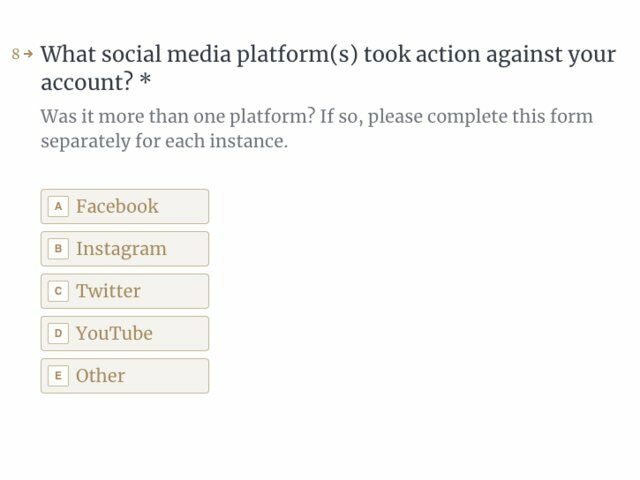Choose Instagram as the platform
This screenshot has height=480, width=640.
tap(124, 249)
